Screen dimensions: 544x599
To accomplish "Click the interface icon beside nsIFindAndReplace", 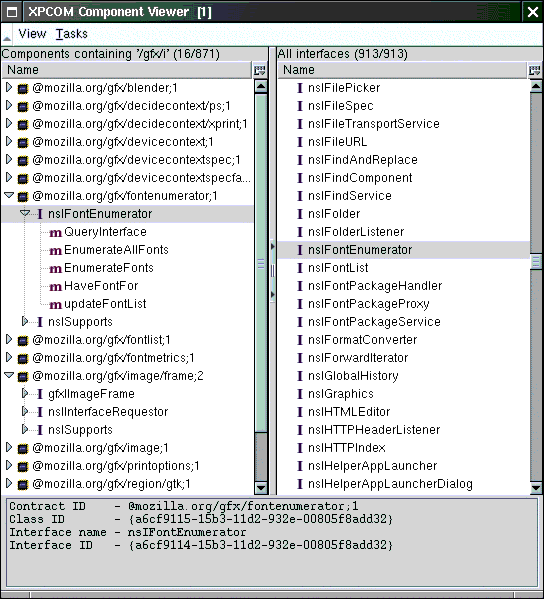I will 300,160.
